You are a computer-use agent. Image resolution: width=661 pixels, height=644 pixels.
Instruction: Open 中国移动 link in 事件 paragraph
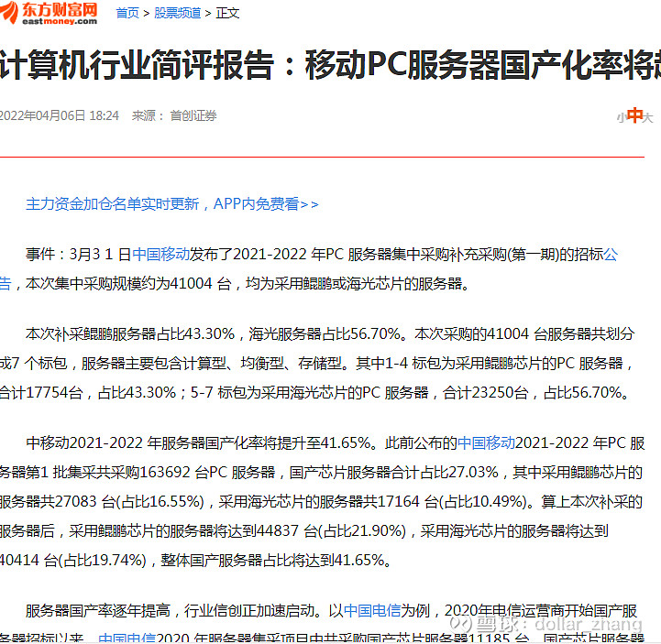coord(160,255)
